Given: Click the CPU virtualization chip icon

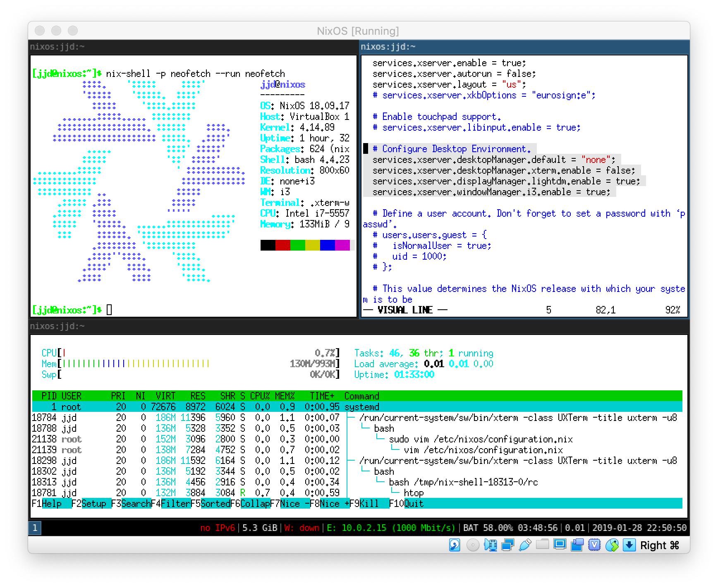Looking at the screenshot, I should click(594, 545).
